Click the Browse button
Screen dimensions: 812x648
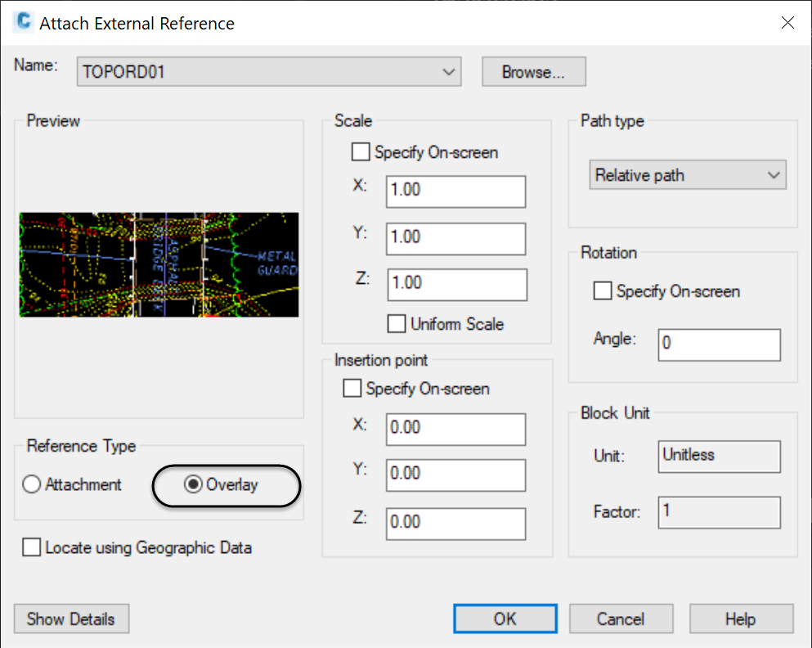click(x=533, y=72)
